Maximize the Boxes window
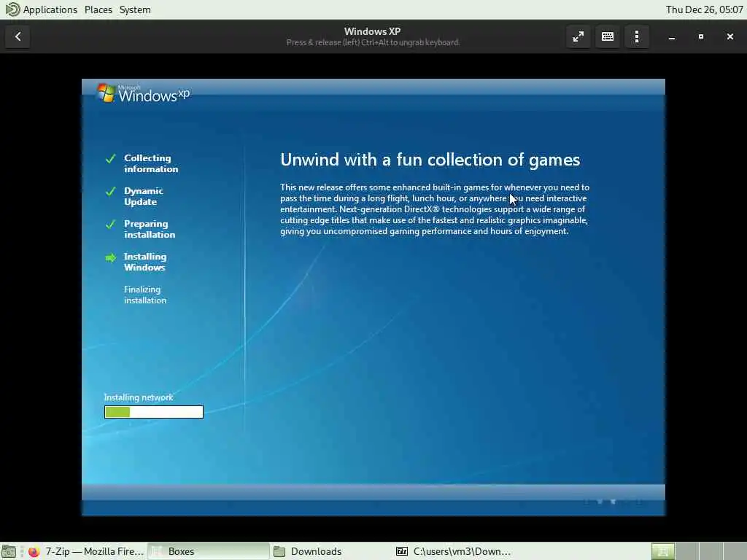Image resolution: width=747 pixels, height=560 pixels. click(701, 36)
